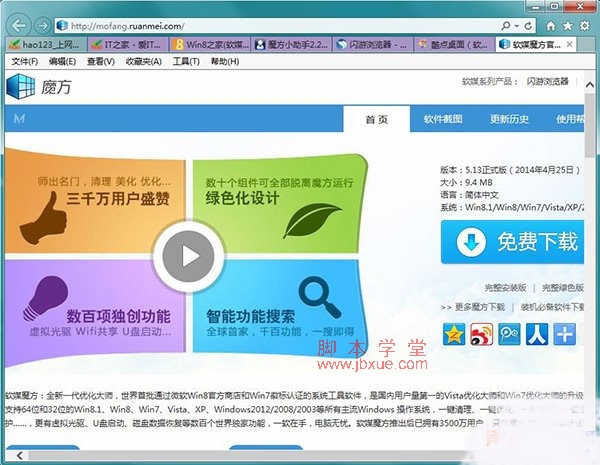Open the 装机必备软件下载 link
The image size is (600, 465).
point(553,307)
